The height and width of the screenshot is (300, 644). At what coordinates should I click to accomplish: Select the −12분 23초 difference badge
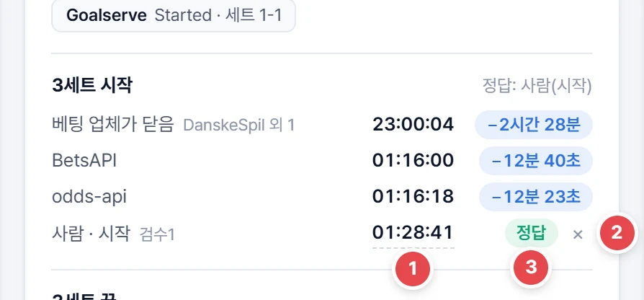click(535, 197)
